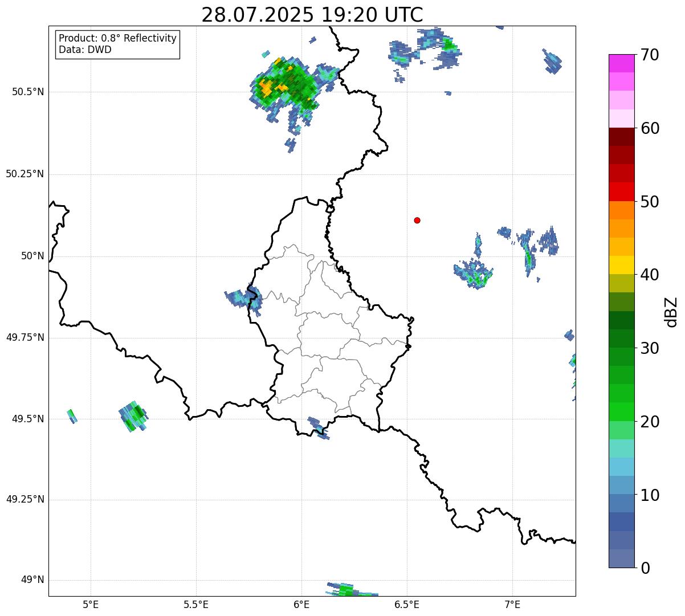Click the Product: 0.8° Reflectivity label
The image size is (685, 616).
[118, 38]
